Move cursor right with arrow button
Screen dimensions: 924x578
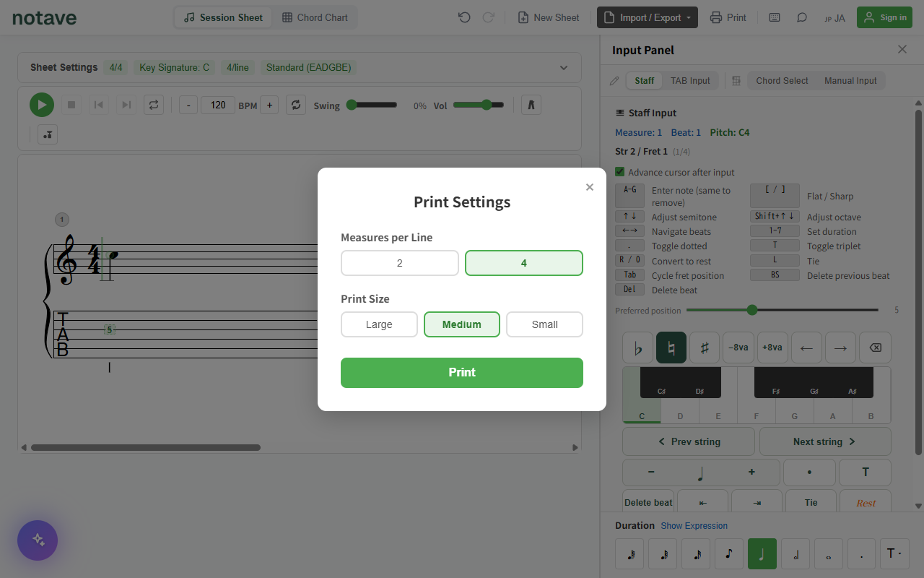[840, 348]
